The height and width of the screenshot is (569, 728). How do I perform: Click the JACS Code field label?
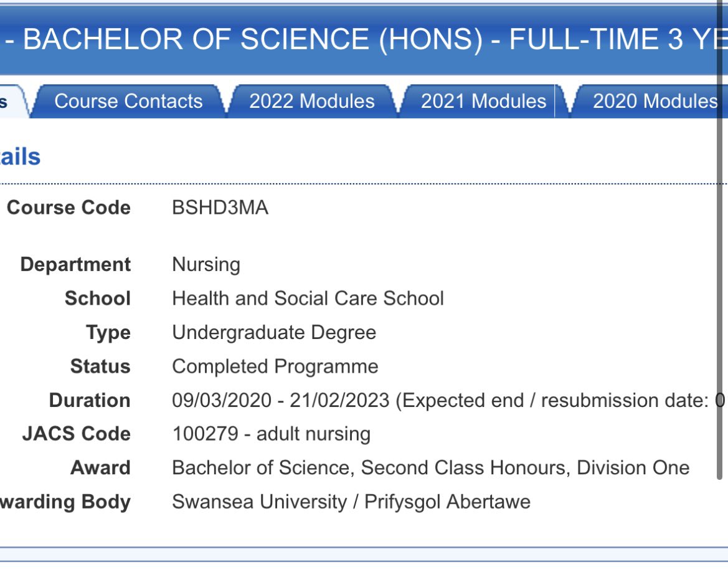point(77,434)
